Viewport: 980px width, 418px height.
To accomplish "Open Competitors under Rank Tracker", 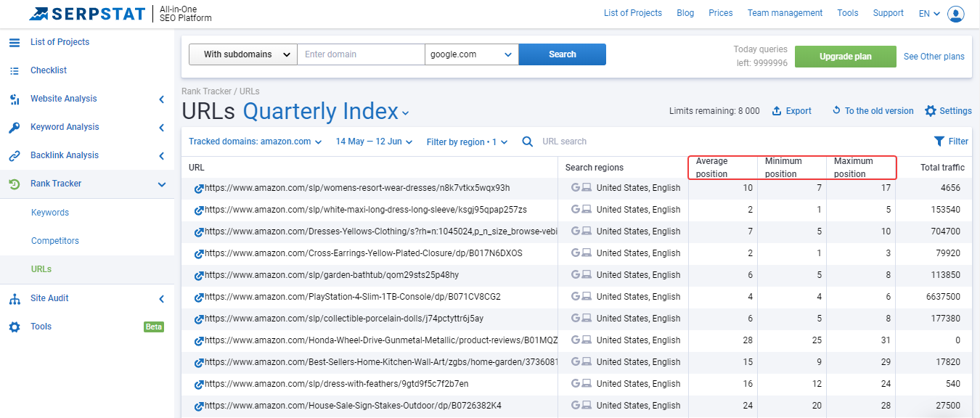I will click(55, 241).
